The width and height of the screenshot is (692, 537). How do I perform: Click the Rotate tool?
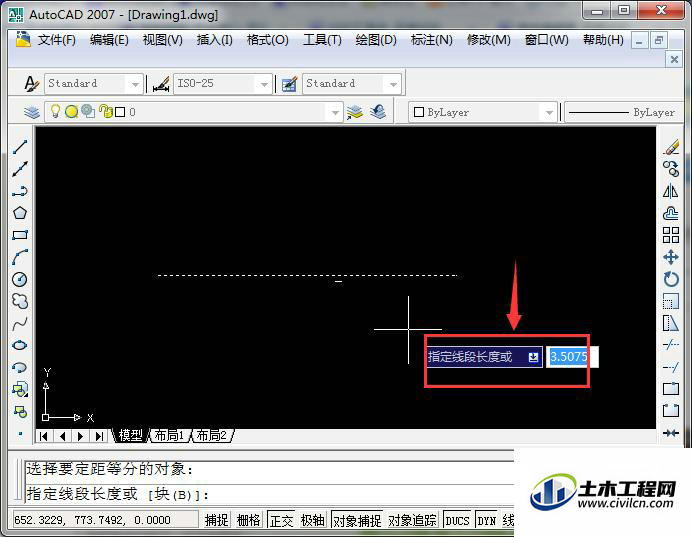point(671,279)
